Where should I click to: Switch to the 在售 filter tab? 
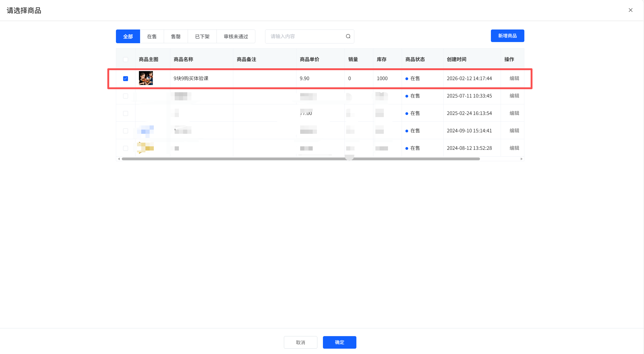[151, 36]
